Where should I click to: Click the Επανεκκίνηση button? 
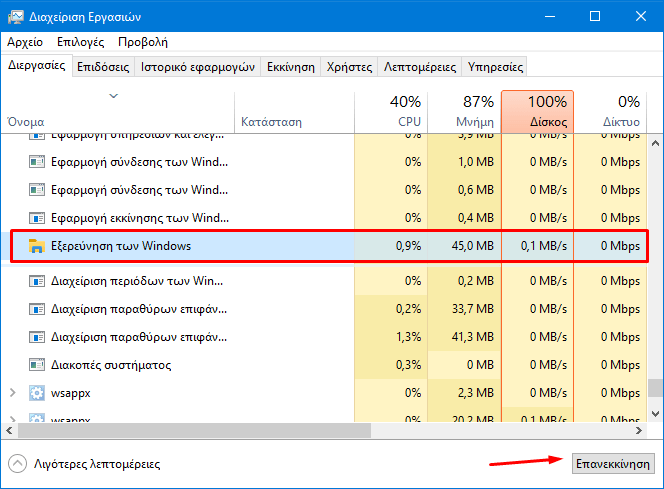[x=613, y=464]
